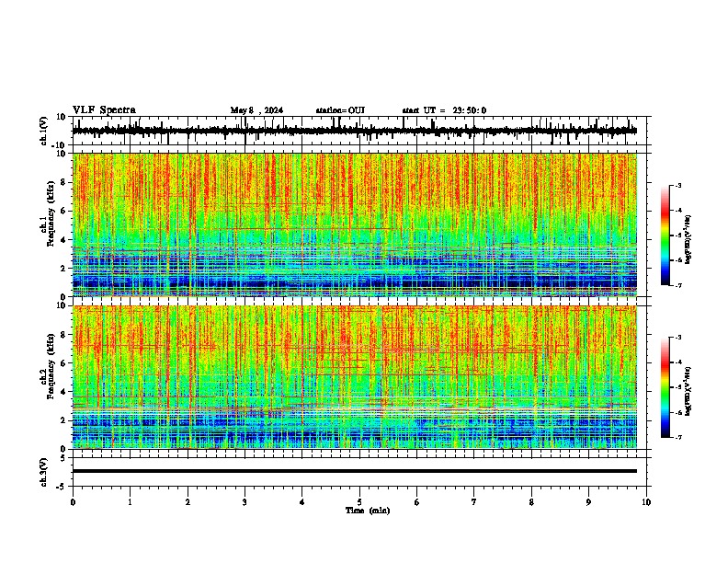
Task: Click the ch.2 spectrogram plot
Action: click(355, 377)
